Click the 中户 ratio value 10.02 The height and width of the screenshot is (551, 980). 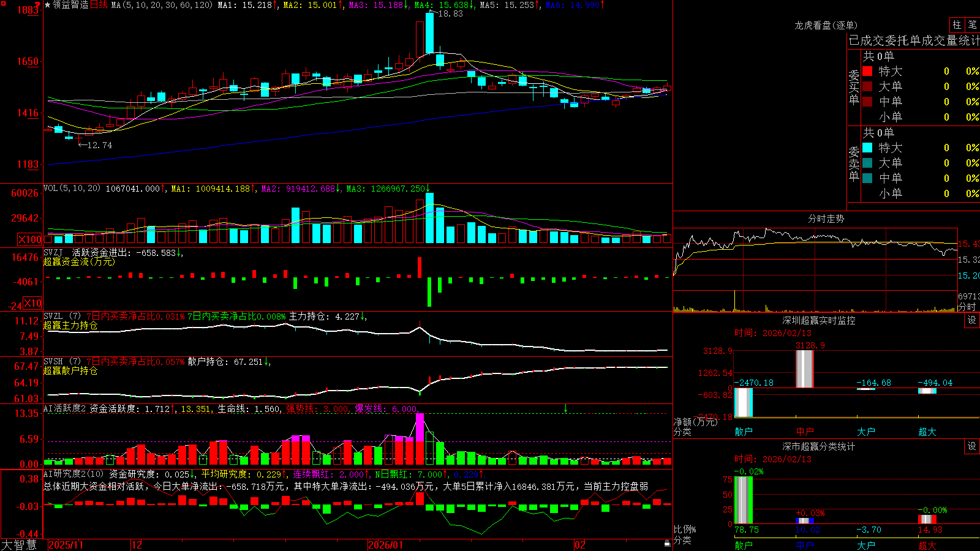point(808,530)
